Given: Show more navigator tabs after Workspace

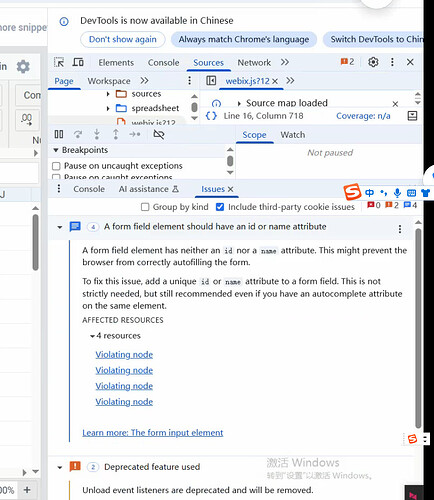Looking at the screenshot, I should pos(144,81).
